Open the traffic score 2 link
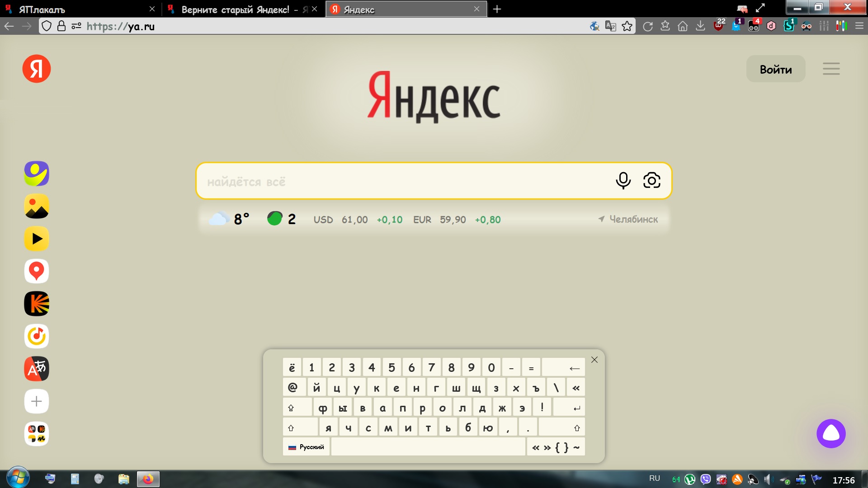Image resolution: width=868 pixels, height=488 pixels. [x=281, y=219]
